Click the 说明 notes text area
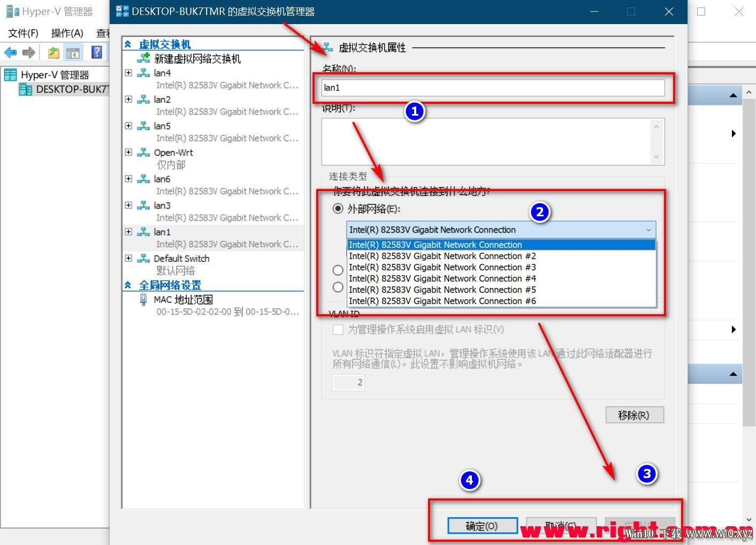The width and height of the screenshot is (756, 545). (x=493, y=141)
